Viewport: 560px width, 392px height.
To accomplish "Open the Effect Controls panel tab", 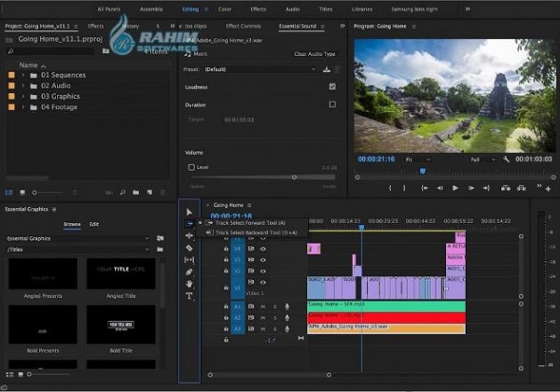I will 243,26.
